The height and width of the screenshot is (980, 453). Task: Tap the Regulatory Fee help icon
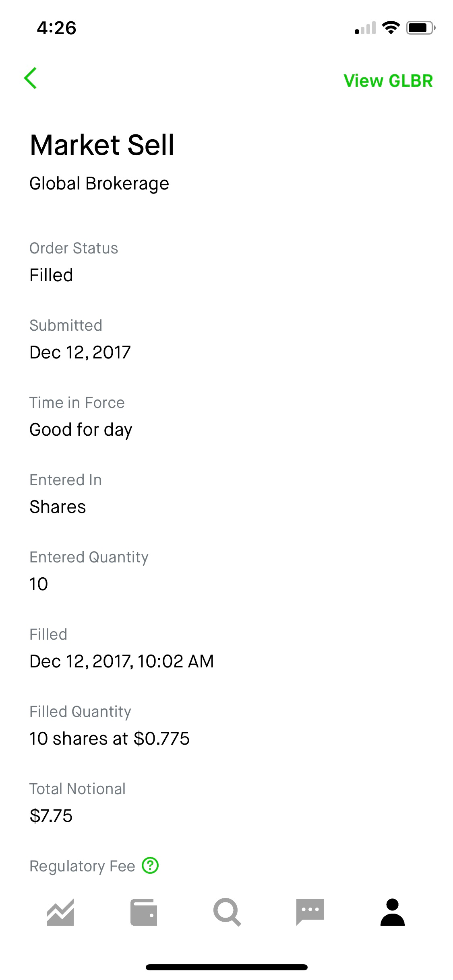(150, 865)
